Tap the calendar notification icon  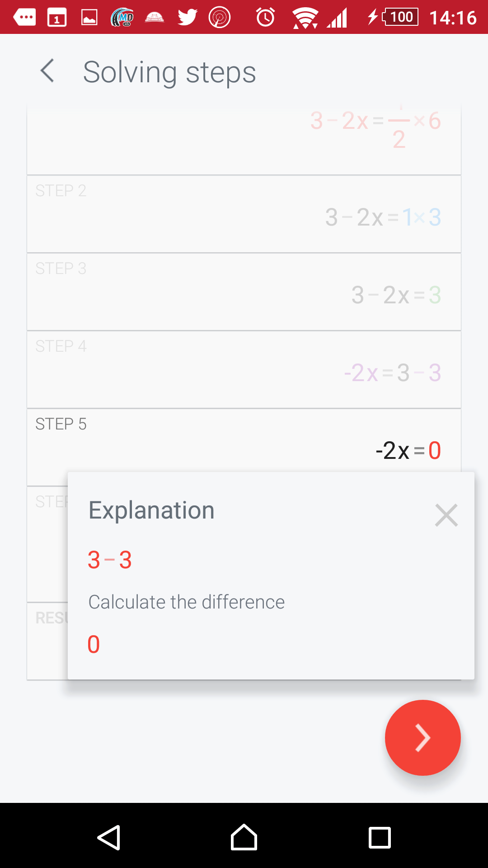point(57,18)
